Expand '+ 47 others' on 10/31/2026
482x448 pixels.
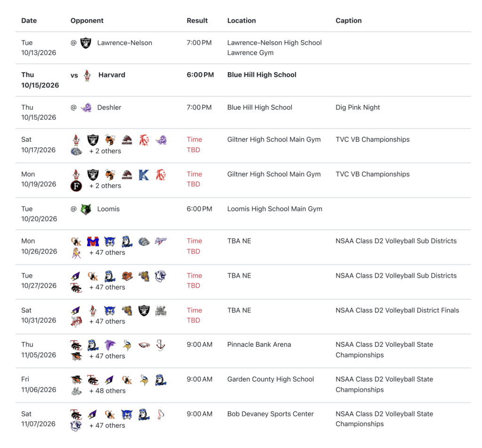pos(107,321)
